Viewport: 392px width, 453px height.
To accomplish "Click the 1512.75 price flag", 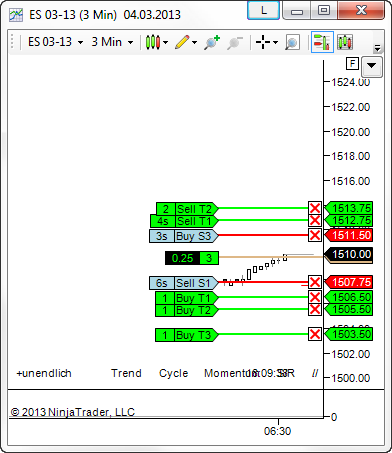I will pos(348,220).
